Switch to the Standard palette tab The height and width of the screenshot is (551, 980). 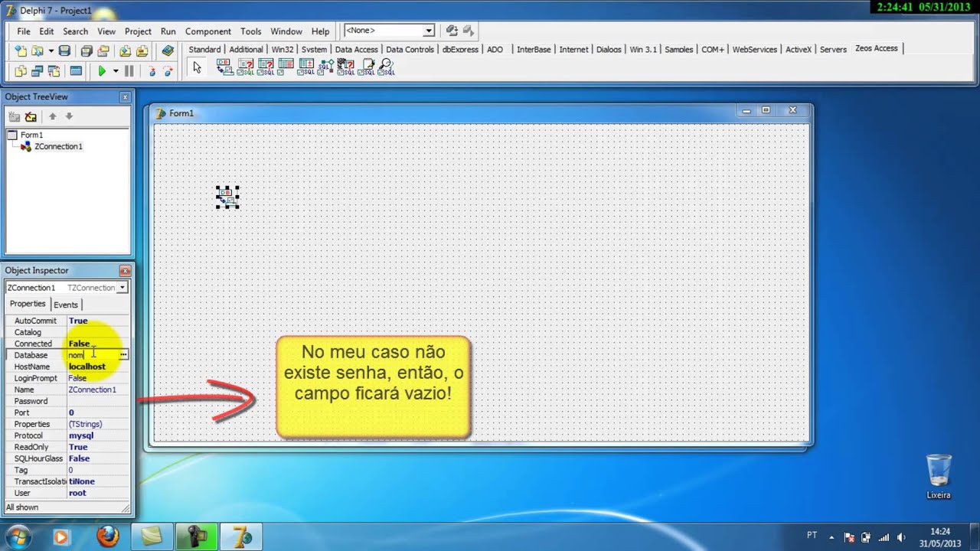pyautogui.click(x=204, y=49)
